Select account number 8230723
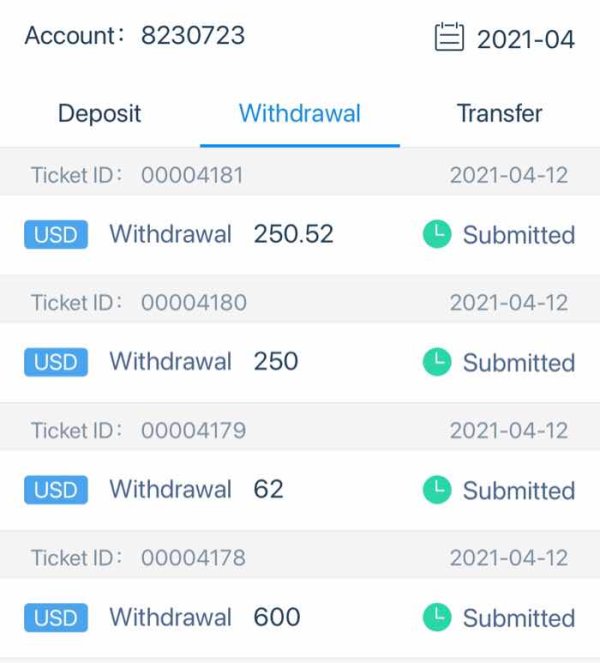This screenshot has width=600, height=663. coord(192,36)
